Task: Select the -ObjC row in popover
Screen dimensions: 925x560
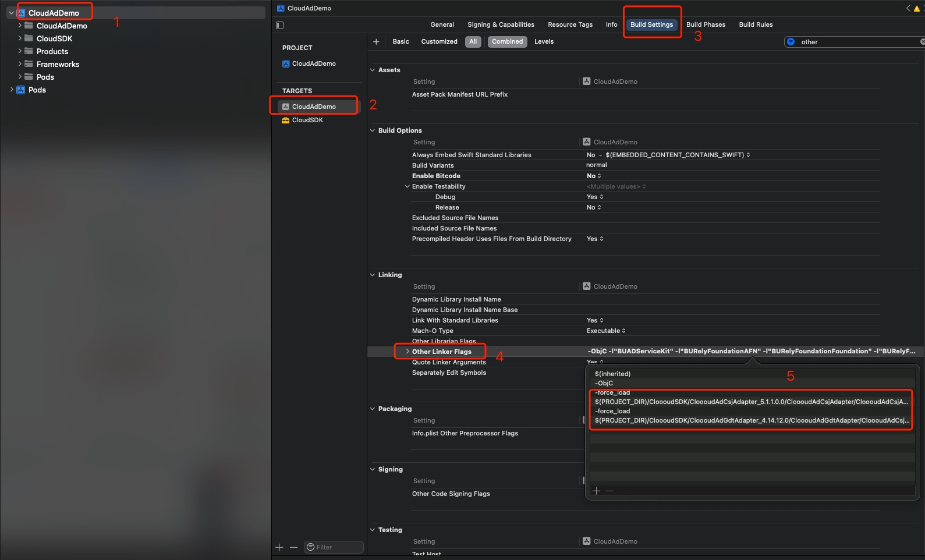Action: 752,383
